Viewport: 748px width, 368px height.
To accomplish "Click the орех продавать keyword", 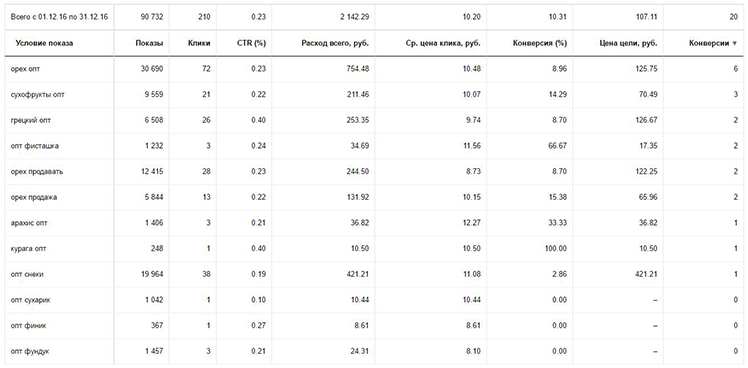I will (37, 172).
